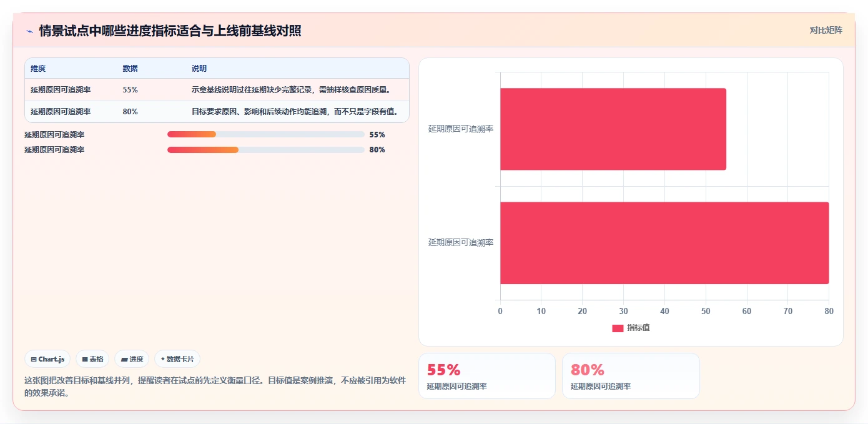Click the 指标值 legend label
Screen dimensions: 868x424
tap(638, 328)
